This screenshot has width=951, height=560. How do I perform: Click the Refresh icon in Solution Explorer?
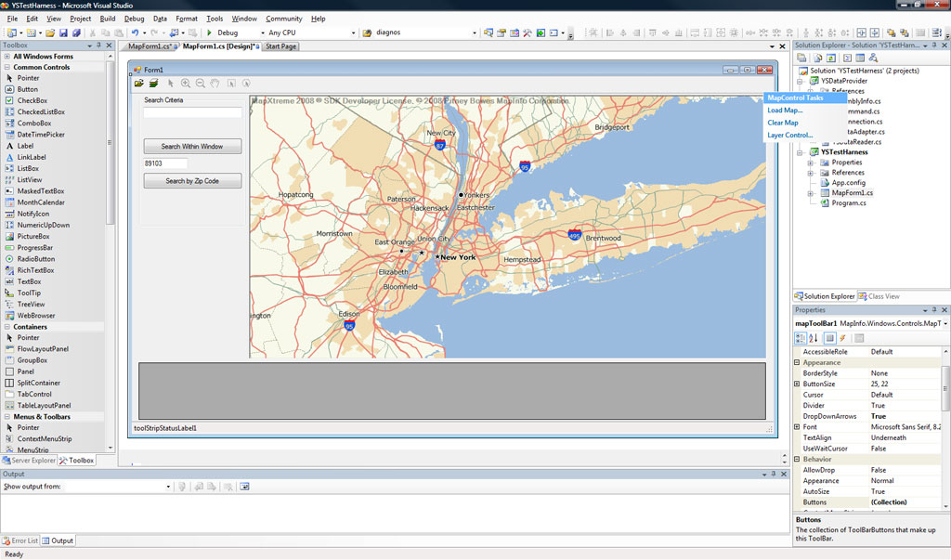(x=831, y=58)
